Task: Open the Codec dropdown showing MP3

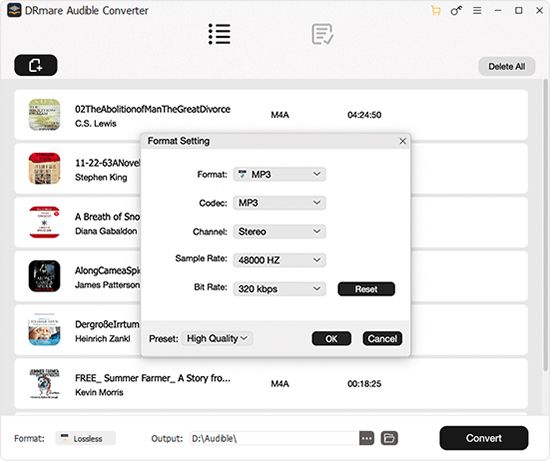Action: click(280, 203)
